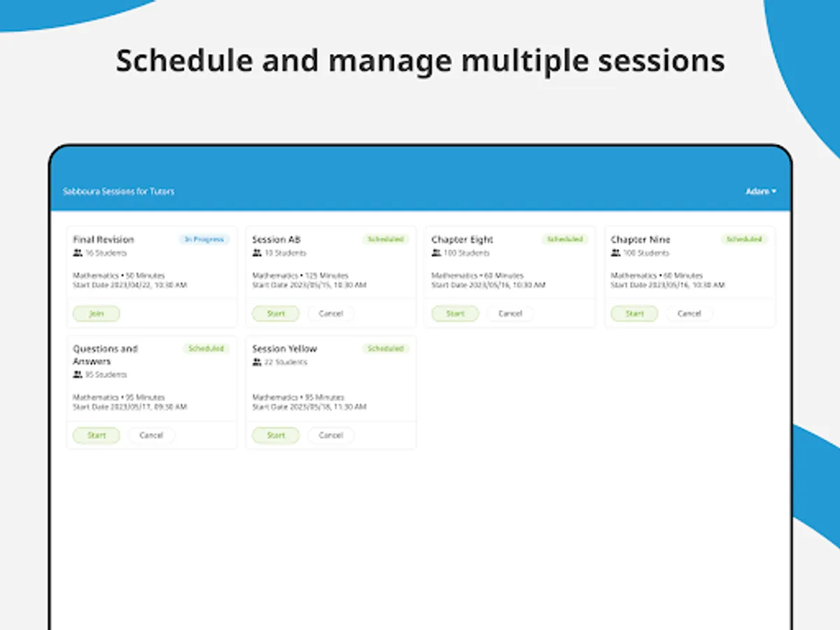Start the Session AB session
Screen dimensions: 840x630
276,314
